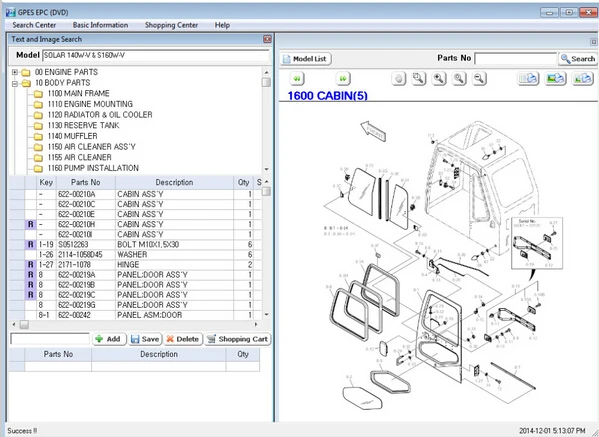Click the Save button
The image size is (599, 437).
coord(145,339)
